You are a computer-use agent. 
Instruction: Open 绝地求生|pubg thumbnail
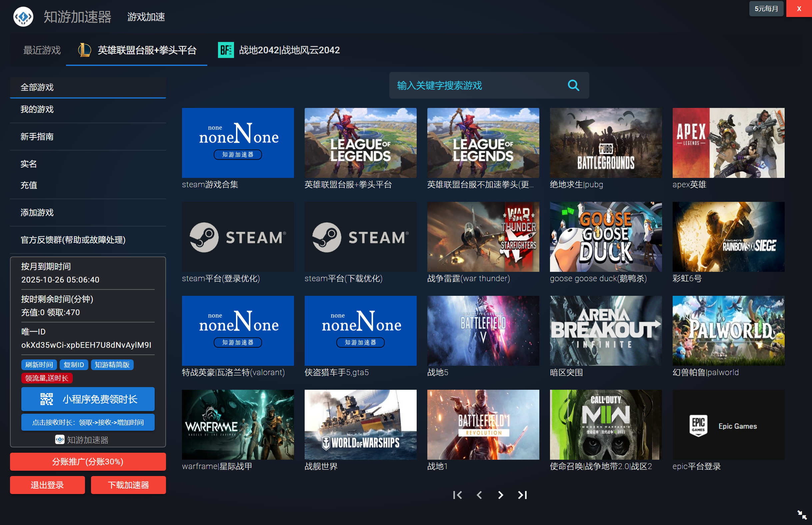click(x=606, y=143)
